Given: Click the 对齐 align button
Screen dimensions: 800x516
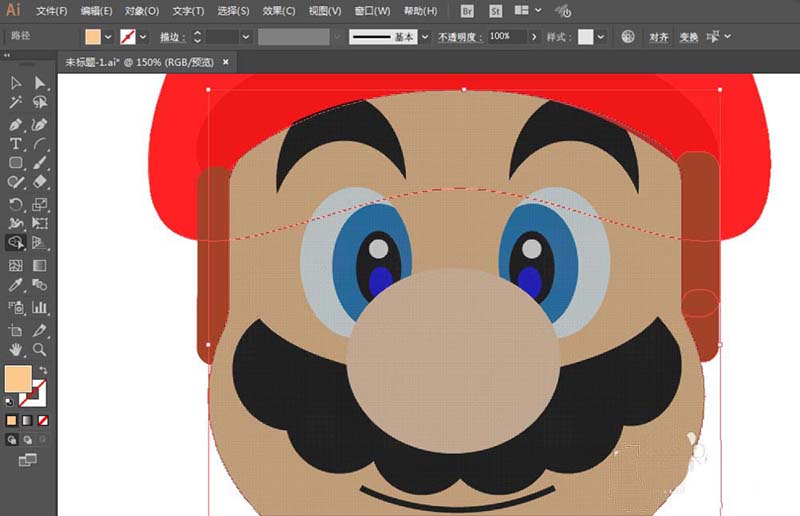Looking at the screenshot, I should pyautogui.click(x=659, y=37).
